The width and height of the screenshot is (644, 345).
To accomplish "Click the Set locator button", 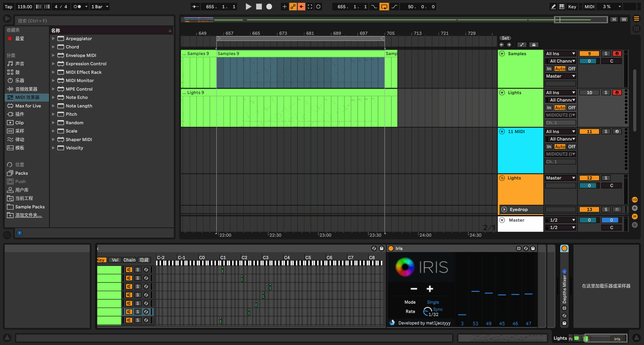I will click(x=505, y=38).
